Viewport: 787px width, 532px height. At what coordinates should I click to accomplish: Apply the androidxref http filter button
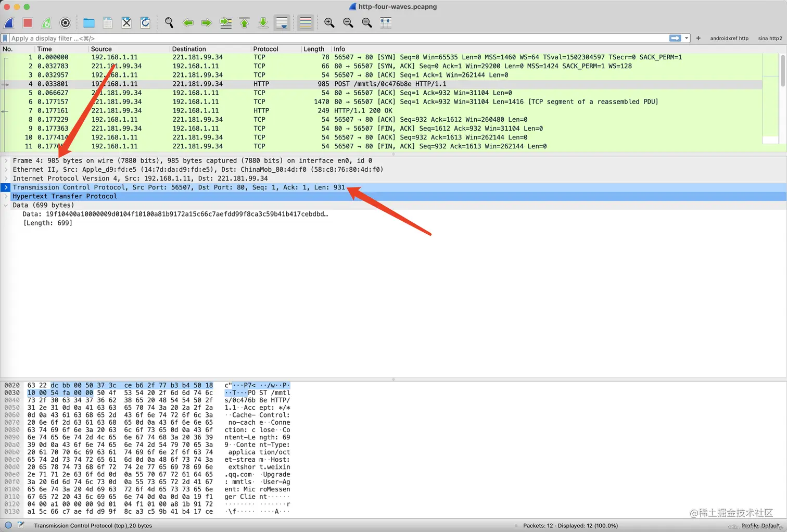(729, 38)
